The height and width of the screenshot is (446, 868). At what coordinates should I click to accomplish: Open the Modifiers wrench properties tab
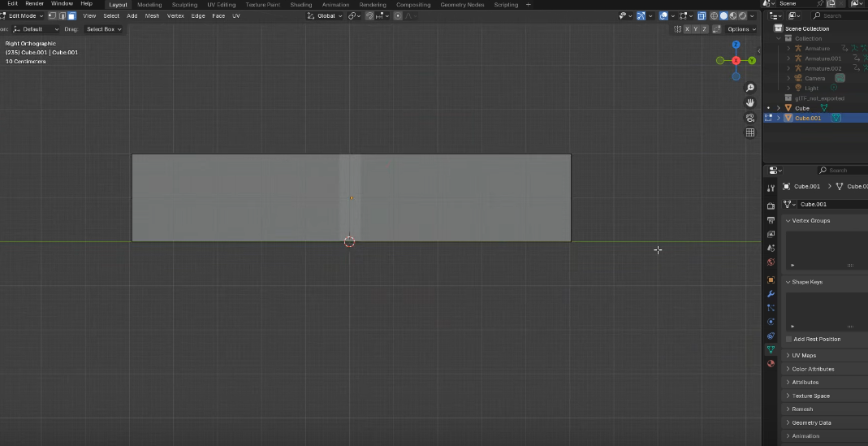pyautogui.click(x=771, y=293)
